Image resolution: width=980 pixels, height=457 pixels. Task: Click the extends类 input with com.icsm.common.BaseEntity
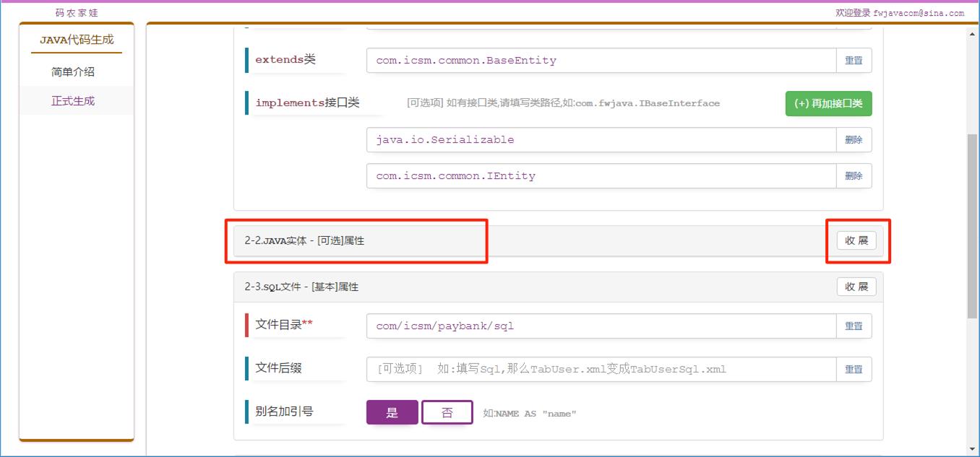tap(601, 61)
